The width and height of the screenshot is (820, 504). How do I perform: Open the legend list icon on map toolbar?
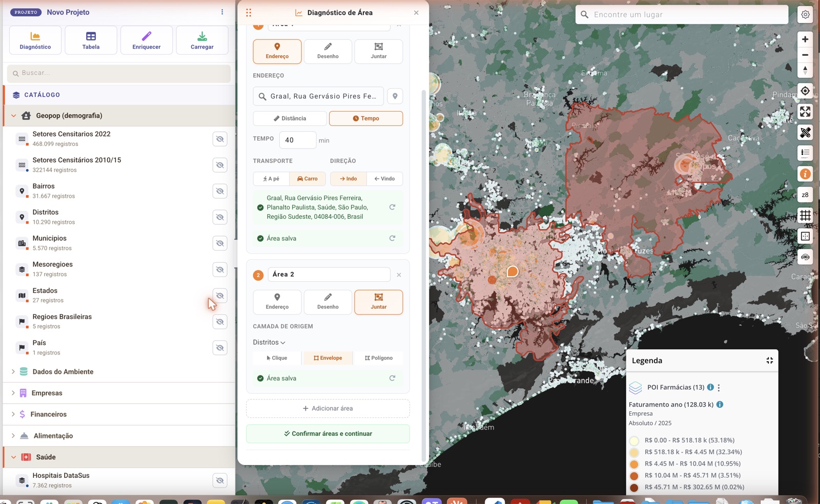click(805, 153)
